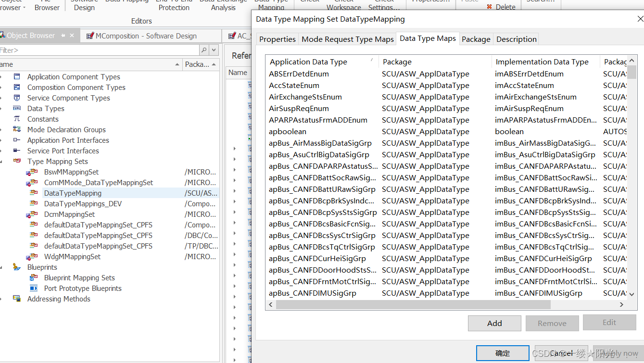This screenshot has height=363, width=644.
Task: Pin the Object Browser panel
Action: tap(63, 35)
